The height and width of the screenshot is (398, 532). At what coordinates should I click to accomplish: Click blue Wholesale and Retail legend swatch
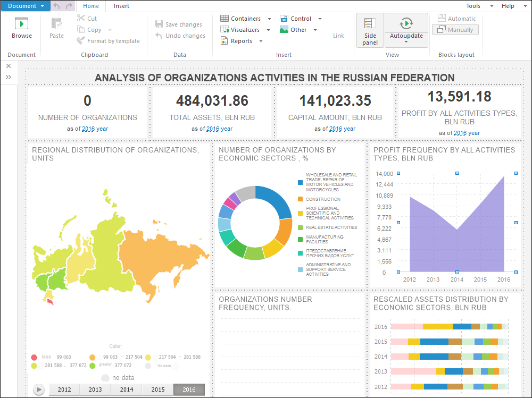pos(300,182)
